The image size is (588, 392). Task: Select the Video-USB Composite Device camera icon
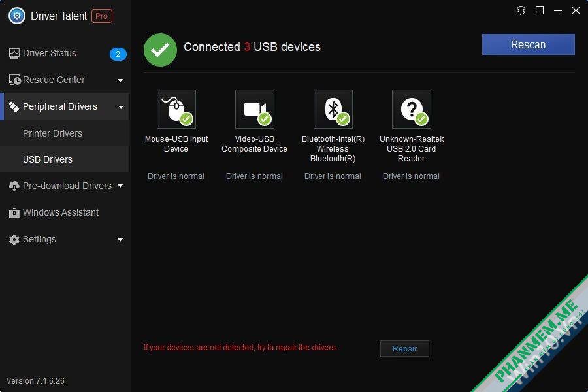[x=255, y=109]
